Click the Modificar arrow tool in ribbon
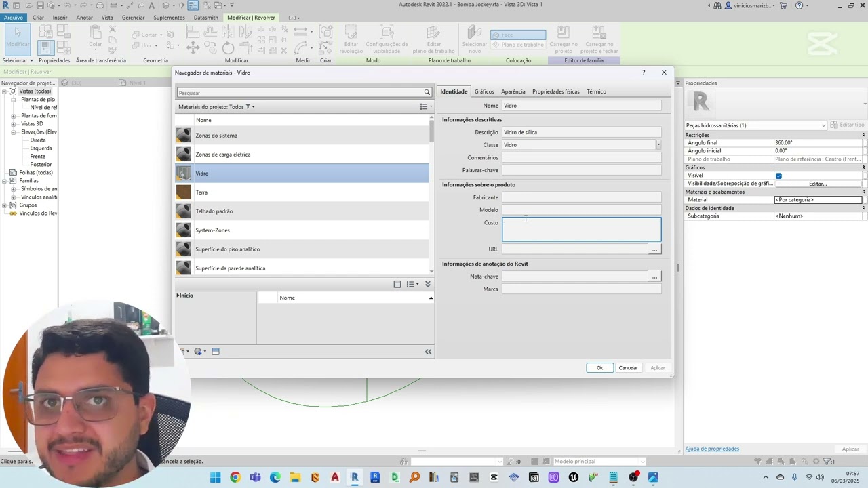Image resolution: width=868 pixels, height=488 pixels. pyautogui.click(x=18, y=38)
